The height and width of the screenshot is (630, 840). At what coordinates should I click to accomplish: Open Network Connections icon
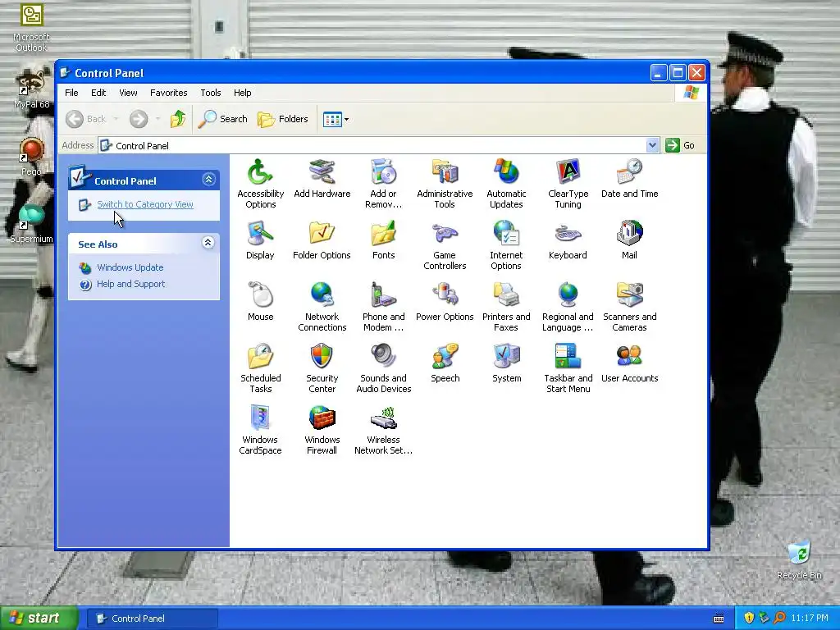[322, 307]
